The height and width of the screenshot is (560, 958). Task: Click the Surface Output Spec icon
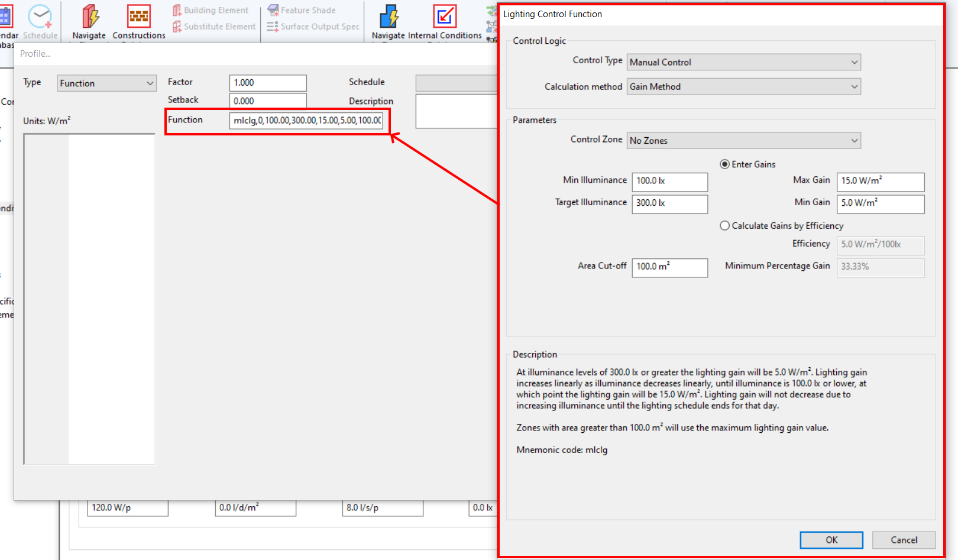point(273,27)
